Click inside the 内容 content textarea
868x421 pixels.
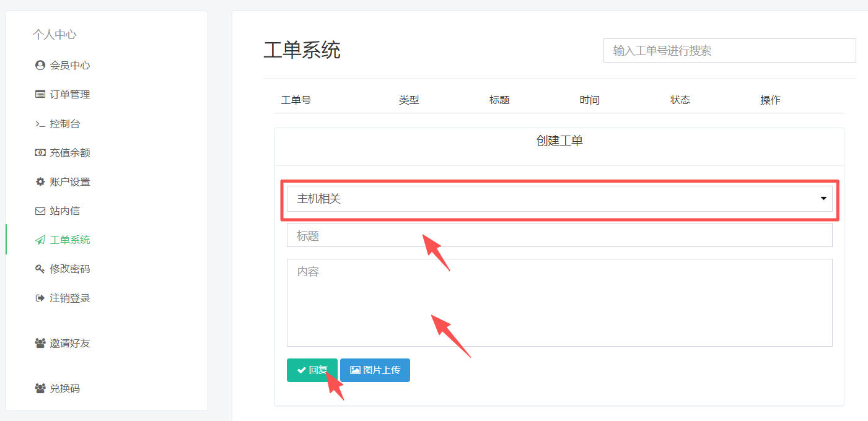point(559,303)
